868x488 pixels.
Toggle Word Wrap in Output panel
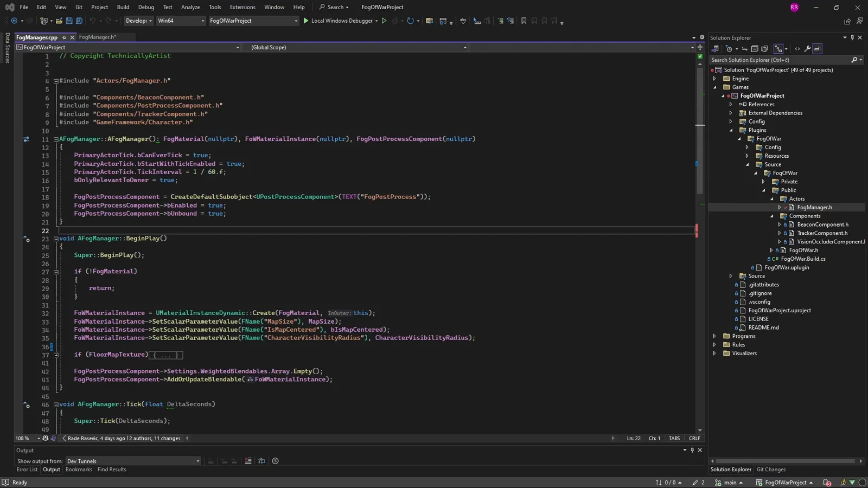coord(261,461)
